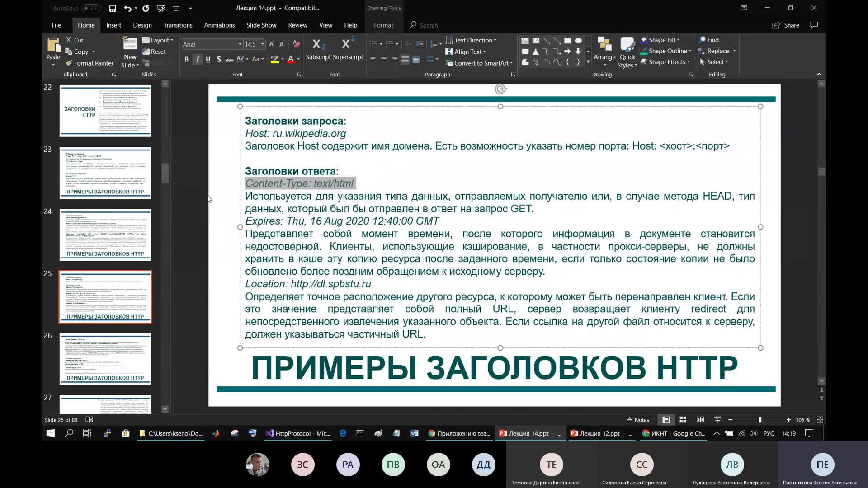
Task: Activate Format Painter
Action: click(90, 63)
